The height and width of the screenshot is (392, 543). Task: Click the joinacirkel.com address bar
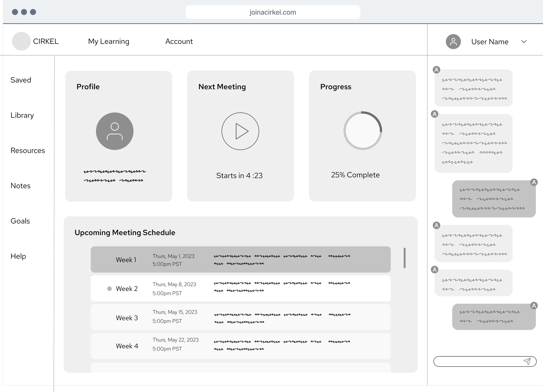point(273,12)
